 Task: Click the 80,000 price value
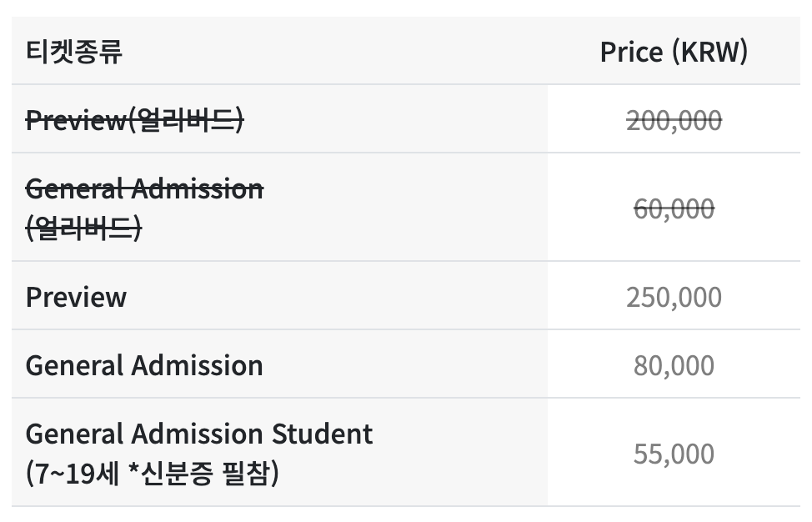(674, 365)
